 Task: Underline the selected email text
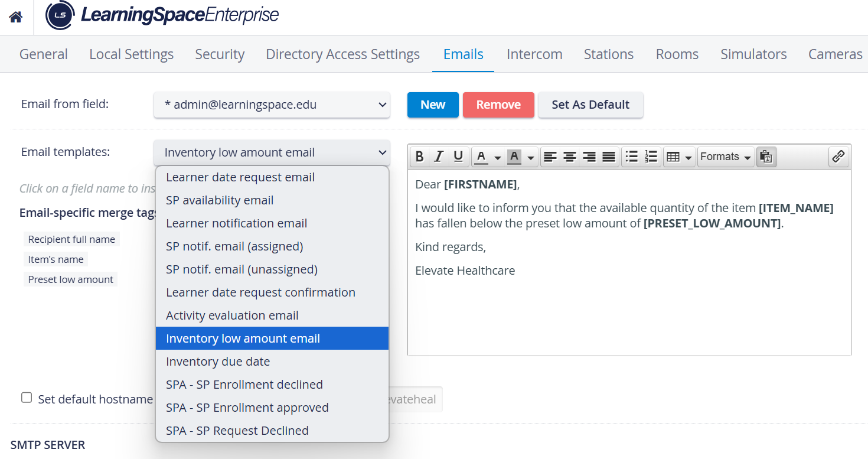tap(458, 157)
